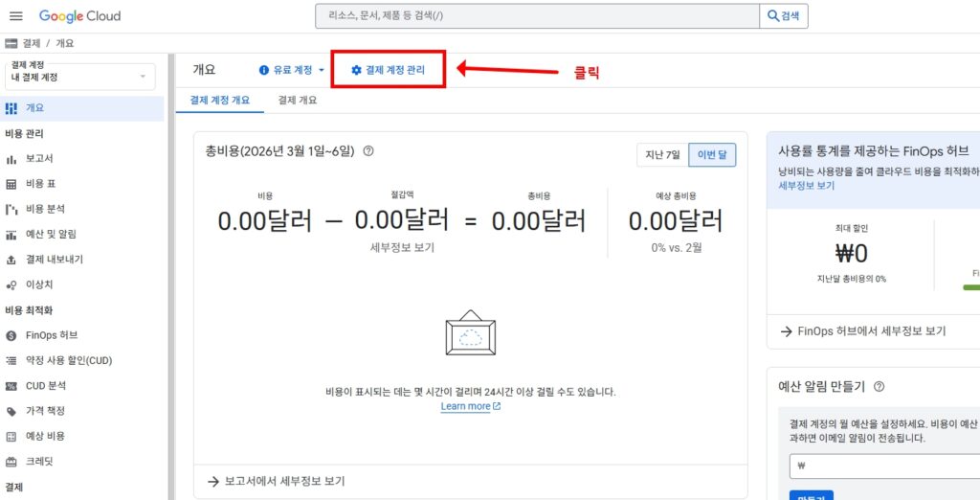Click the 예상 총비용 0.00달러 value

tap(676, 221)
